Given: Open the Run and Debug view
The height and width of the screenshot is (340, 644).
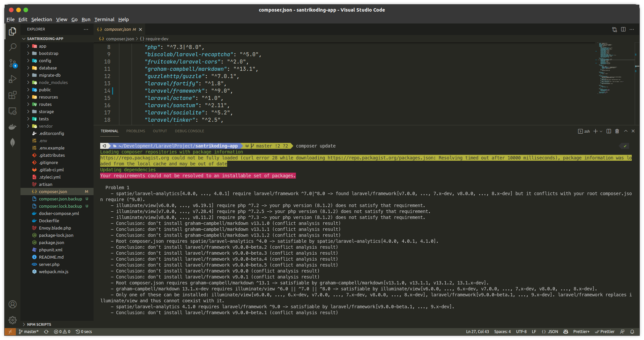Looking at the screenshot, I should click(13, 79).
